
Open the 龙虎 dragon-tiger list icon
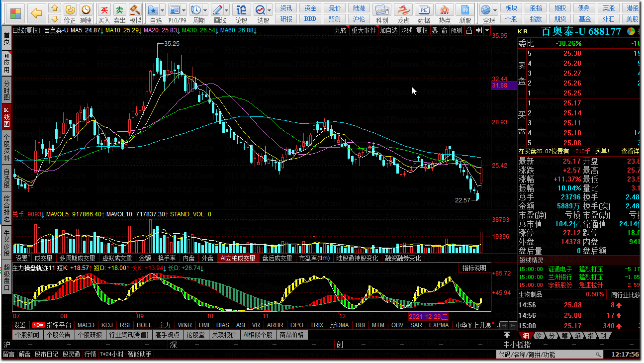403,13
